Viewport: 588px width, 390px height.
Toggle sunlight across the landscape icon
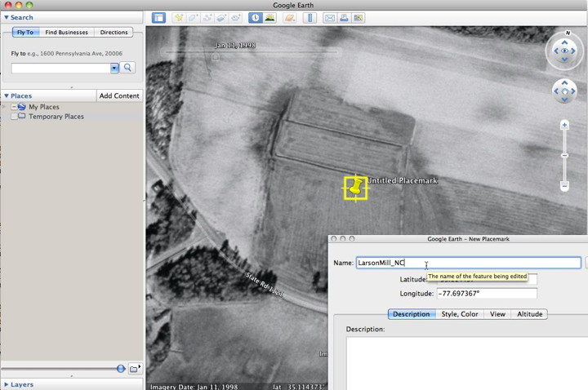pyautogui.click(x=269, y=17)
